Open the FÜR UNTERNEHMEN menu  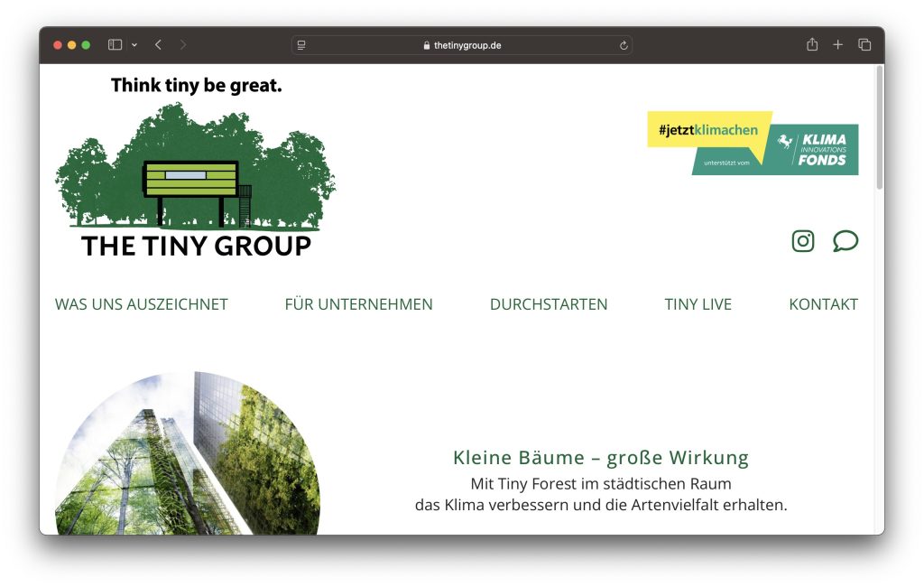click(x=358, y=304)
